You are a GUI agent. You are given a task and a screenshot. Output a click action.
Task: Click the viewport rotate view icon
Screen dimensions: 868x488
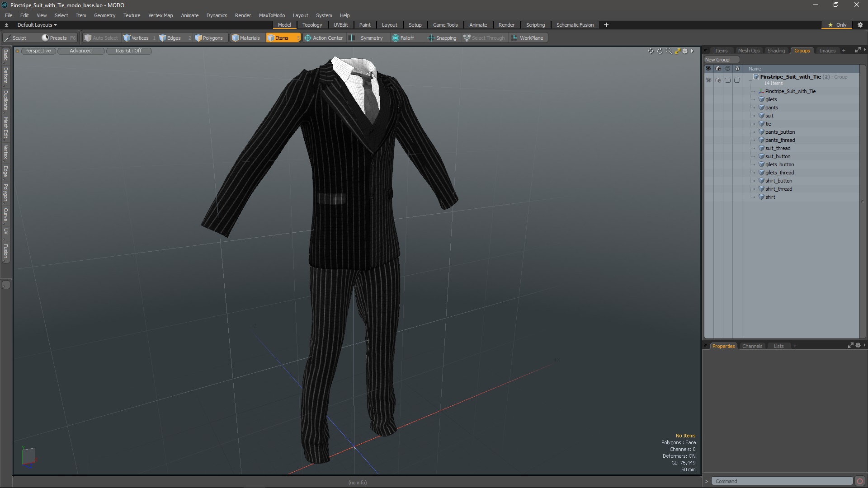[x=660, y=51]
